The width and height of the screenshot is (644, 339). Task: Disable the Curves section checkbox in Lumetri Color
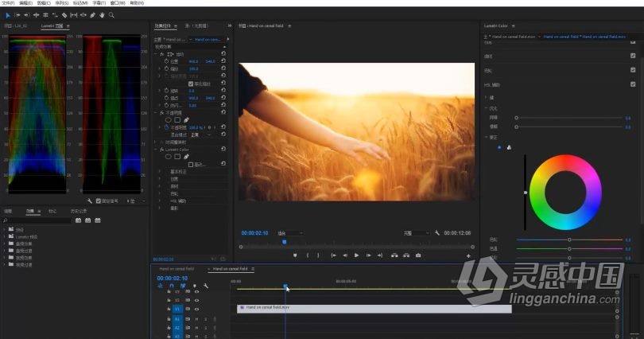pos(633,56)
